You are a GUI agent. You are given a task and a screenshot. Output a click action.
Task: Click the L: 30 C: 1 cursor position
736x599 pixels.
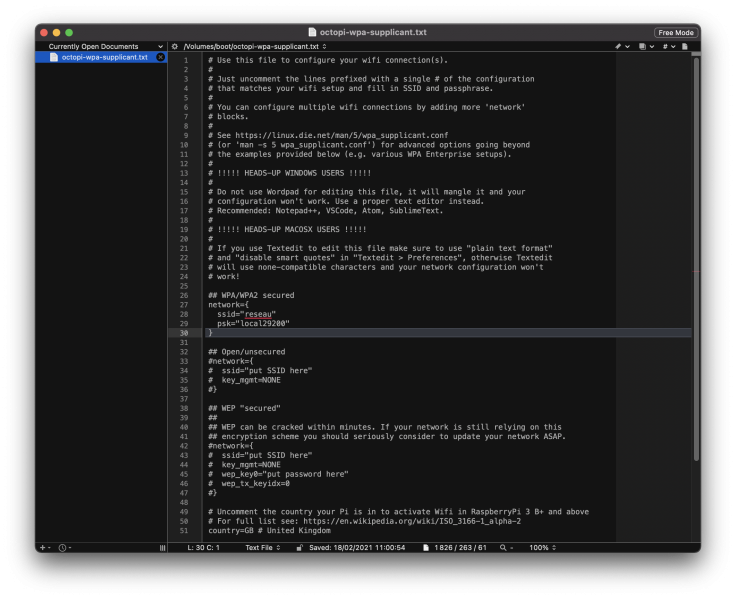(x=203, y=547)
